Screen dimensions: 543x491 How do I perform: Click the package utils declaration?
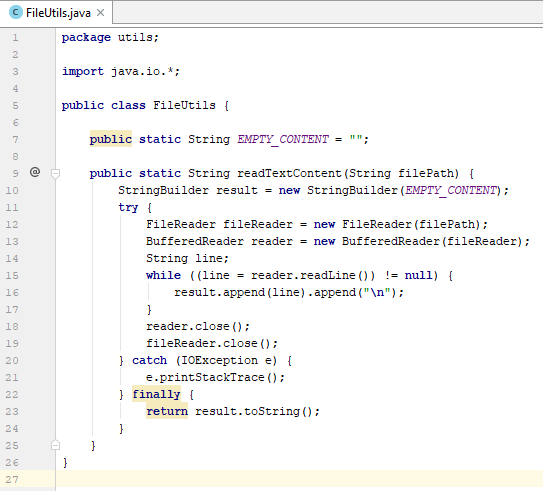(x=110, y=37)
